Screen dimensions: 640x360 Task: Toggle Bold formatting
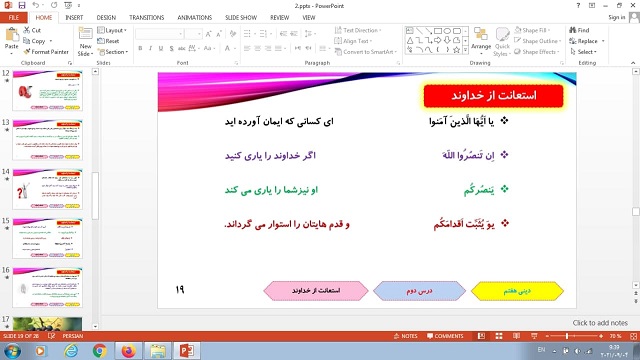(x=140, y=48)
